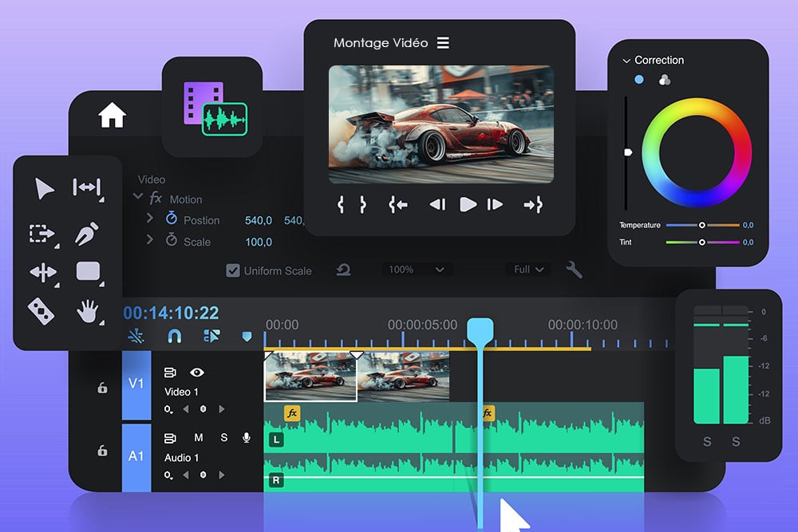Click the Tint value 0,0
Image resolution: width=798 pixels, height=532 pixels.
click(748, 242)
